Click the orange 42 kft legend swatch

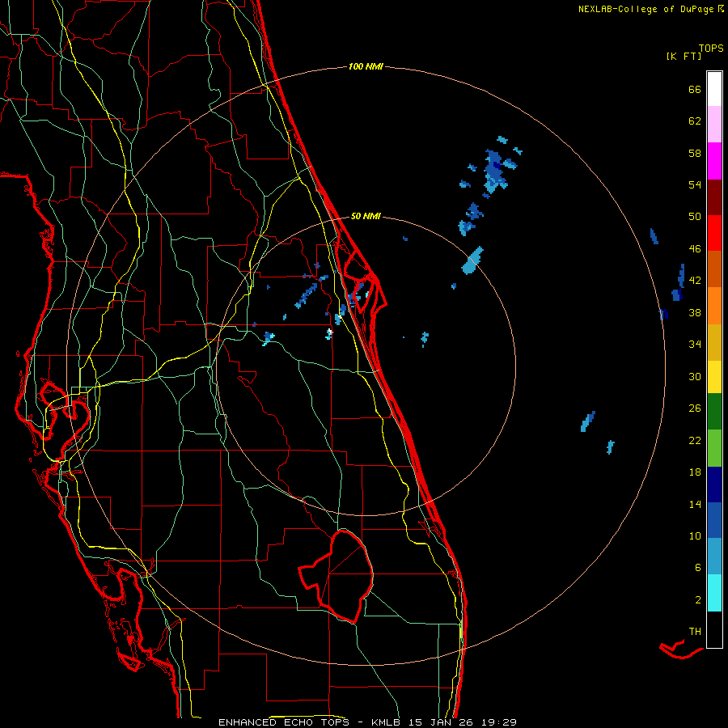(714, 306)
